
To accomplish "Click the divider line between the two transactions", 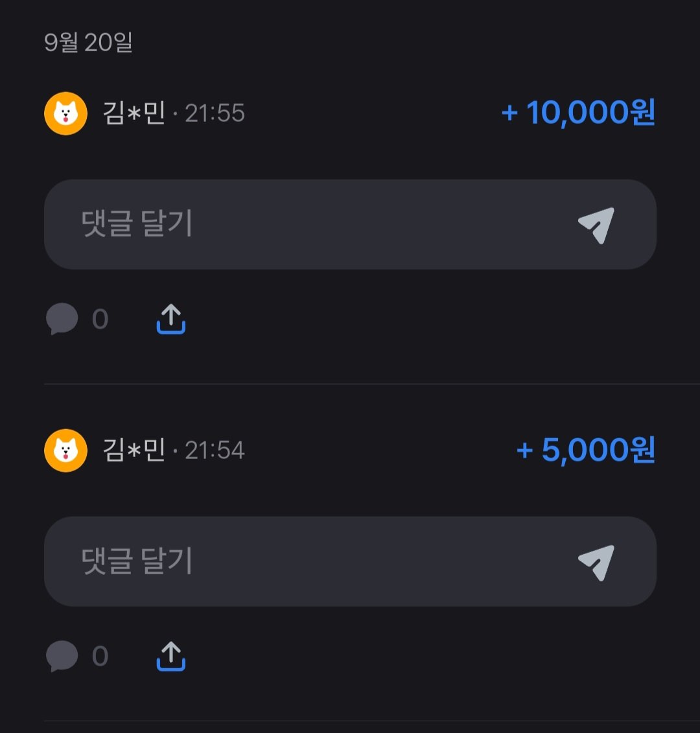I will pos(372,384).
